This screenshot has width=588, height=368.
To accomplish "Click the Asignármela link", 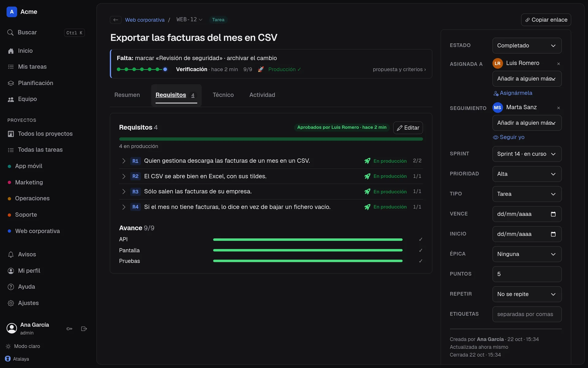I will pos(513,93).
